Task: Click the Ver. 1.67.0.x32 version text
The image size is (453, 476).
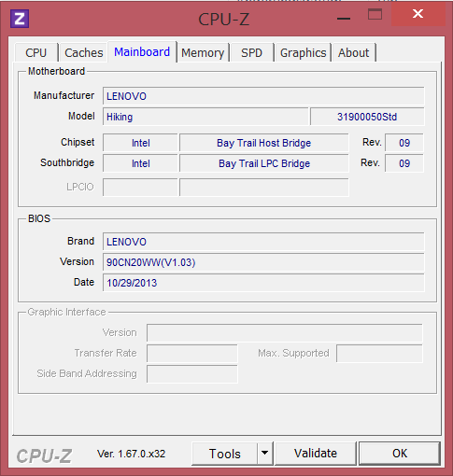Action: pyautogui.click(x=131, y=454)
